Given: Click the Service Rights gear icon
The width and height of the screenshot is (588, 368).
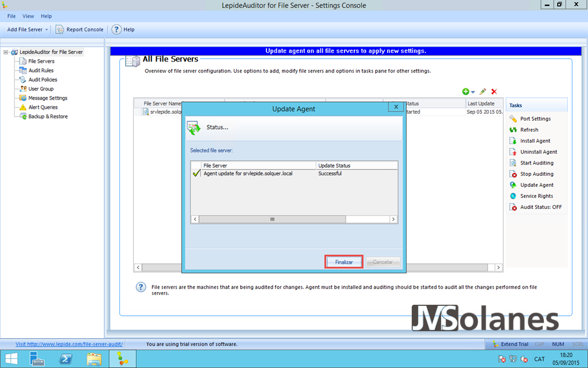Looking at the screenshot, I should coord(513,196).
